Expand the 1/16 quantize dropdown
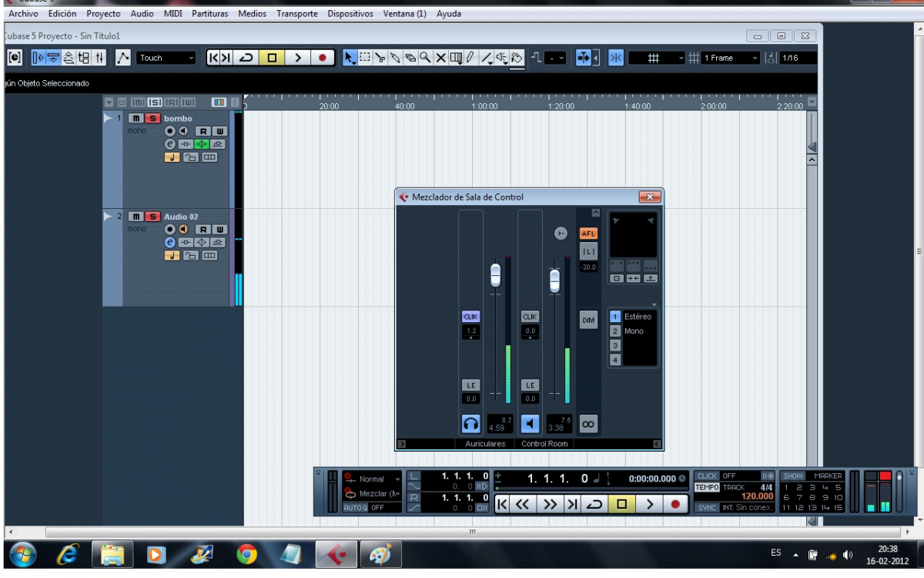This screenshot has height=578, width=924. point(797,58)
